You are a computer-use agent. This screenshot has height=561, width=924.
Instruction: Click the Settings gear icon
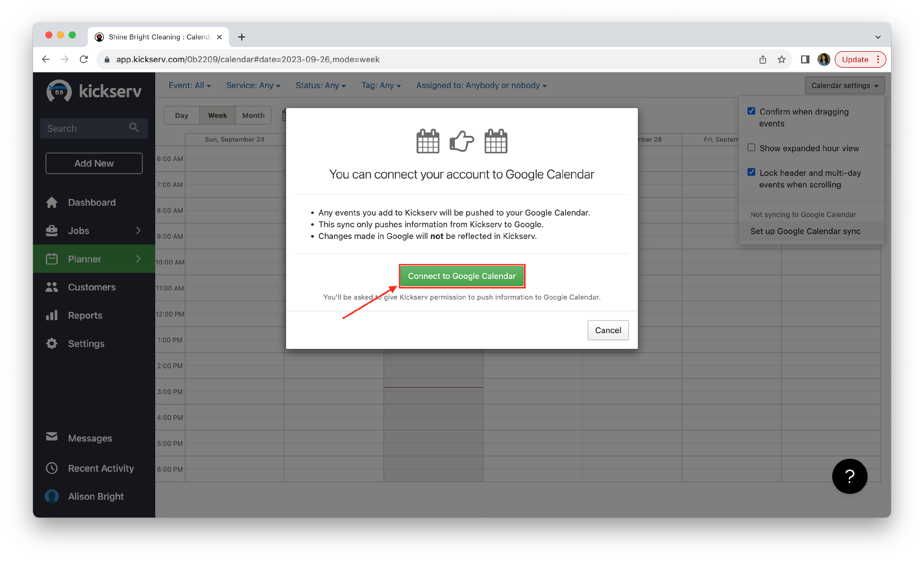52,344
